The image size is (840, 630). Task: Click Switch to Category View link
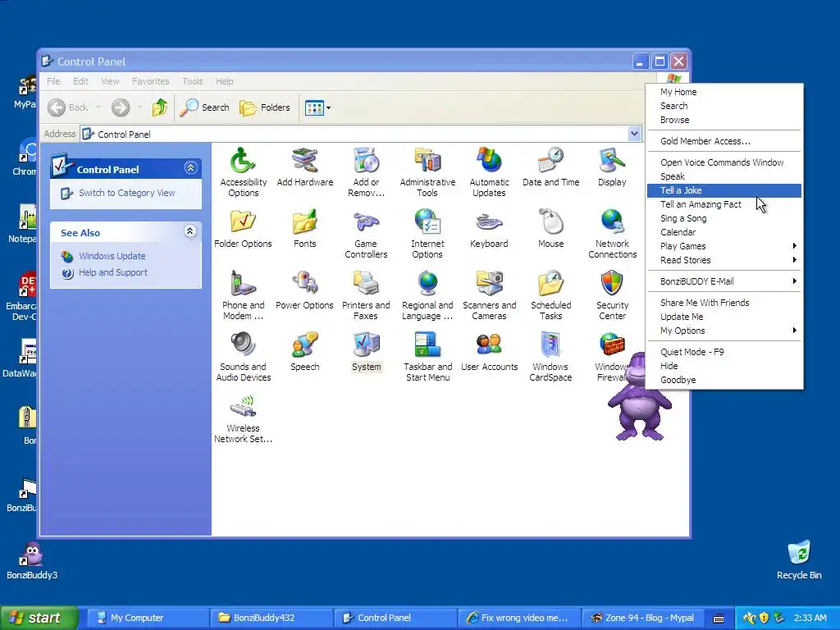tap(126, 193)
